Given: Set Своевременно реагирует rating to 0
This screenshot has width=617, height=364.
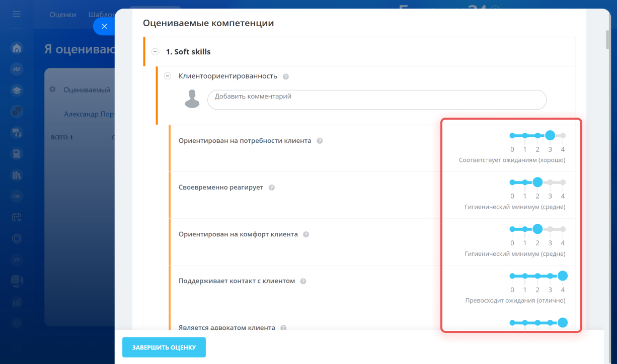Looking at the screenshot, I should (x=512, y=182).
